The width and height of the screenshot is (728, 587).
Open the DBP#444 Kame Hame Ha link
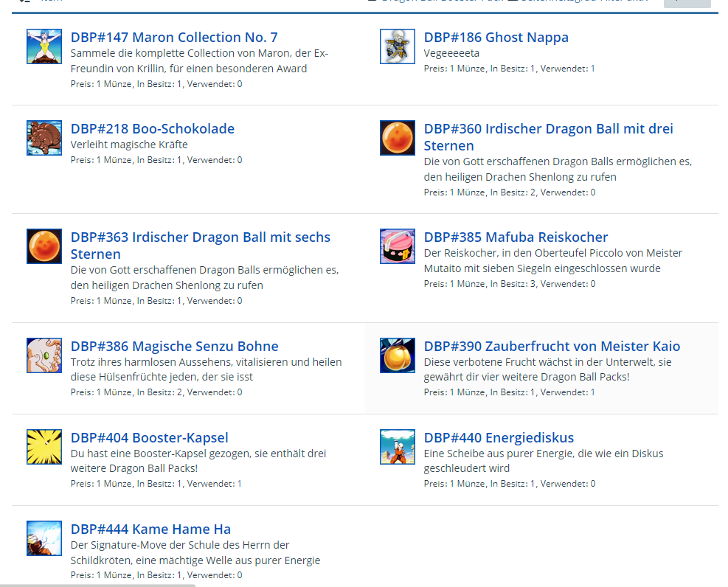pos(150,529)
